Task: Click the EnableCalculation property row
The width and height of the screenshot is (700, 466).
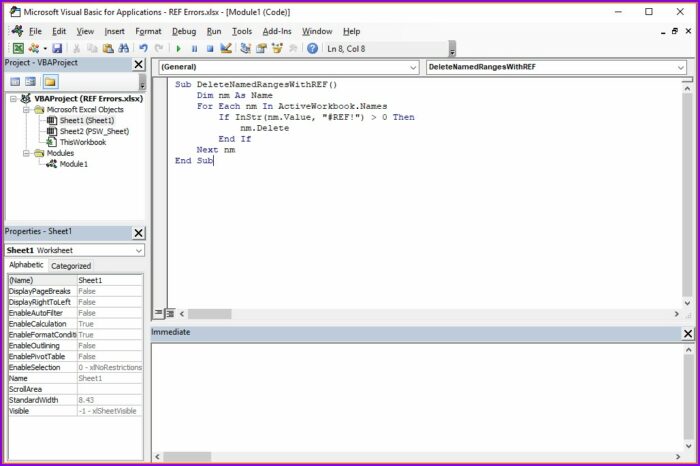Action: (x=75, y=324)
